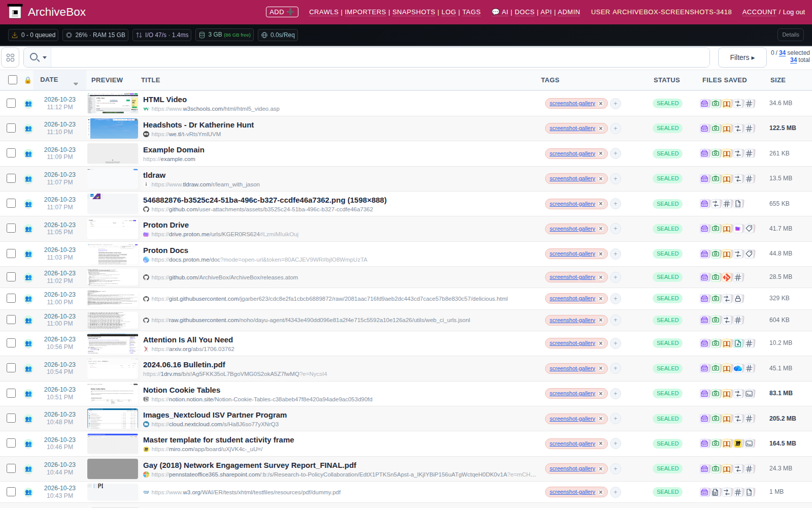Open book reader icon in Example Domain row
This screenshot has height=508, width=812.
[727, 153]
